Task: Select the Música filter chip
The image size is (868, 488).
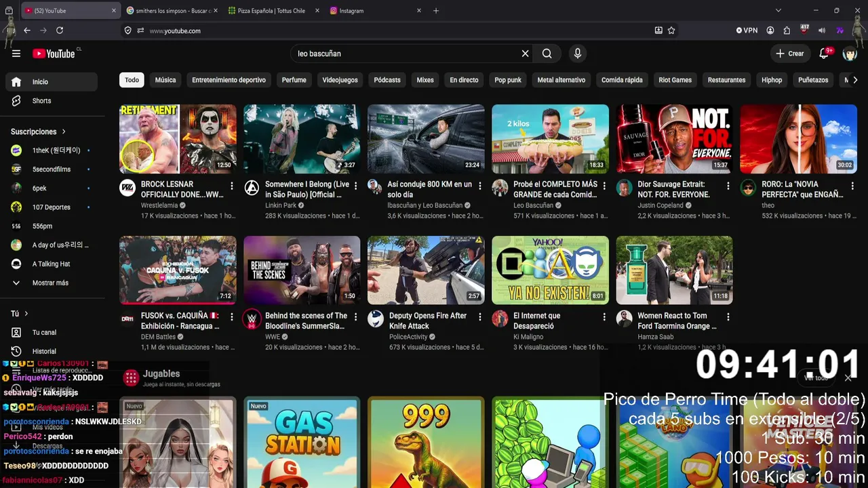Action: [165, 80]
